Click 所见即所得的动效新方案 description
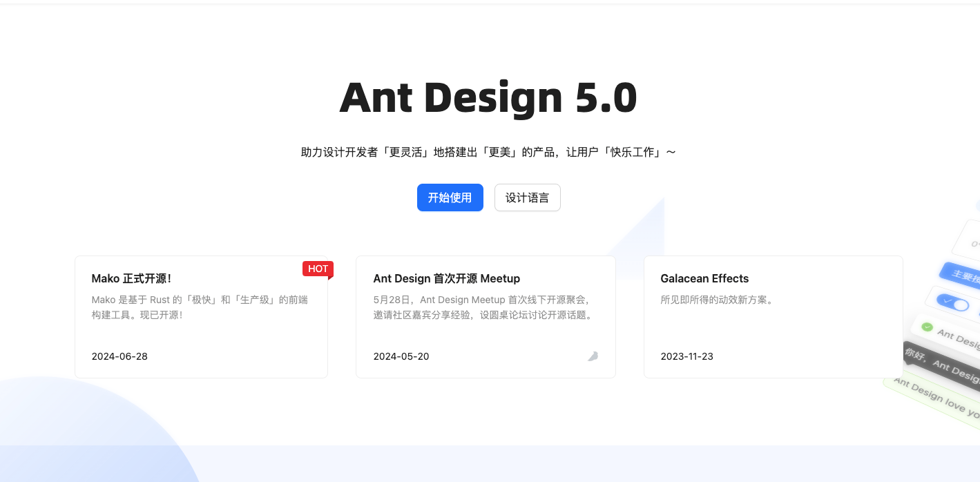Screen dimensions: 980x482 pyautogui.click(x=717, y=300)
